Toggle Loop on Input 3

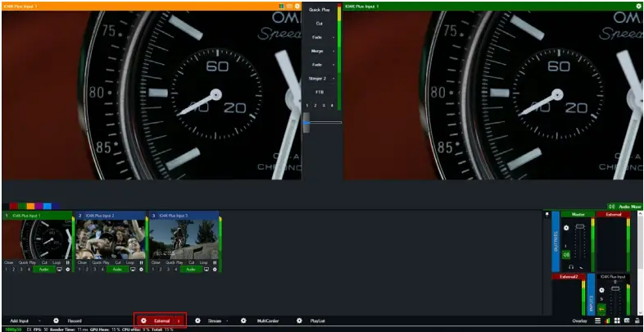click(203, 262)
